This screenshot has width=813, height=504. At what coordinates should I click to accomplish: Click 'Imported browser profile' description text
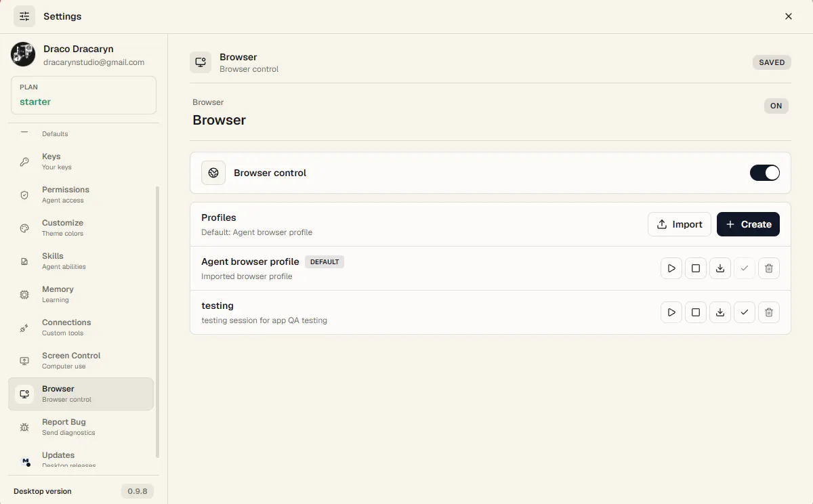pos(247,276)
